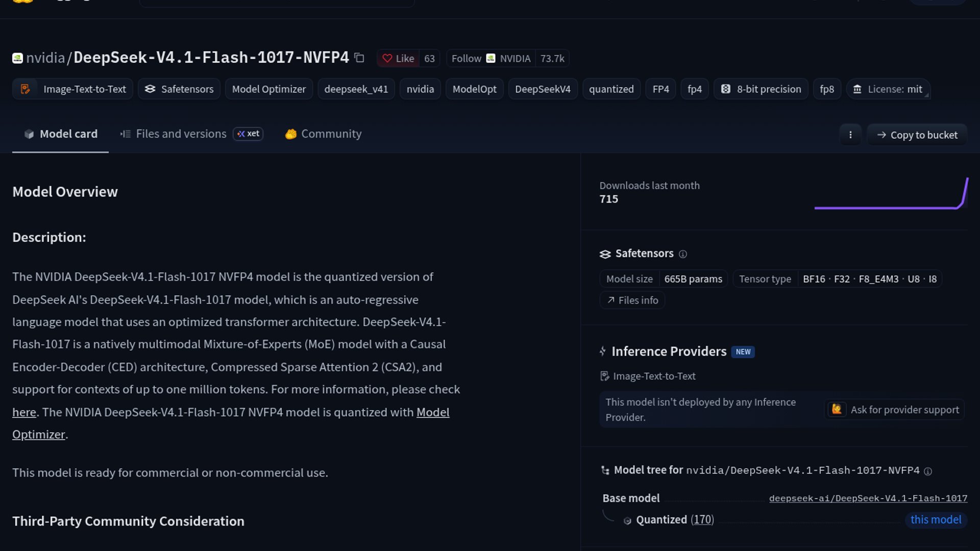The height and width of the screenshot is (551, 980).
Task: Click the Files and versions list icon
Action: click(x=126, y=134)
